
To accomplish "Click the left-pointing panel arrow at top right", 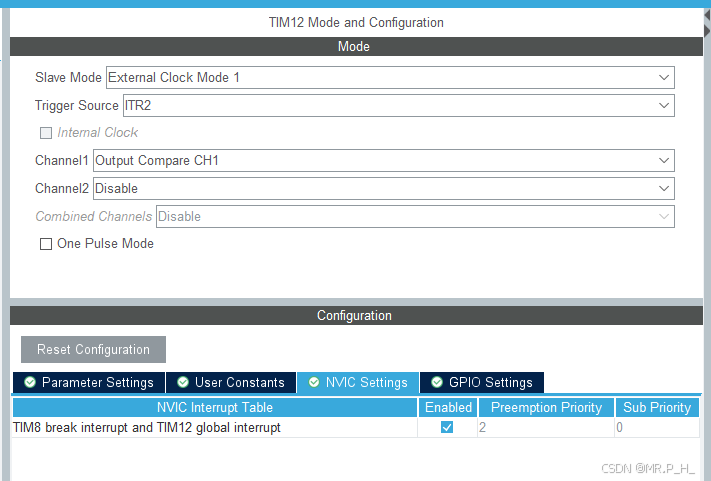I will tap(707, 15).
